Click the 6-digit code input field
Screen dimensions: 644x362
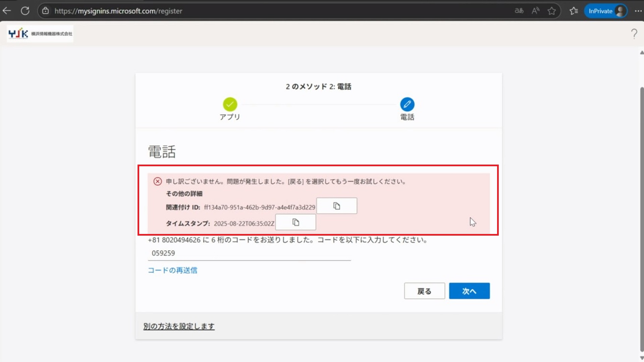249,253
